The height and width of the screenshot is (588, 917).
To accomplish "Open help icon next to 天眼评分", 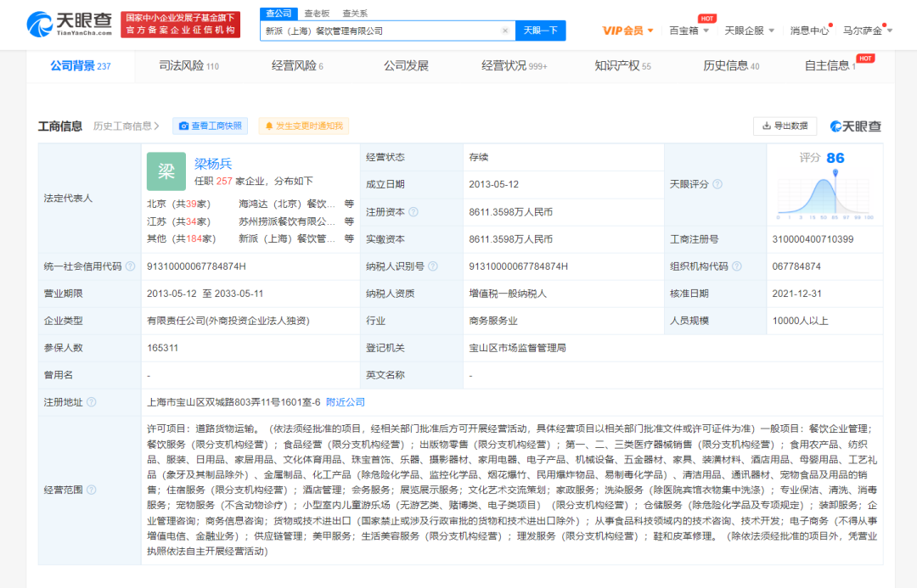I will (x=717, y=184).
